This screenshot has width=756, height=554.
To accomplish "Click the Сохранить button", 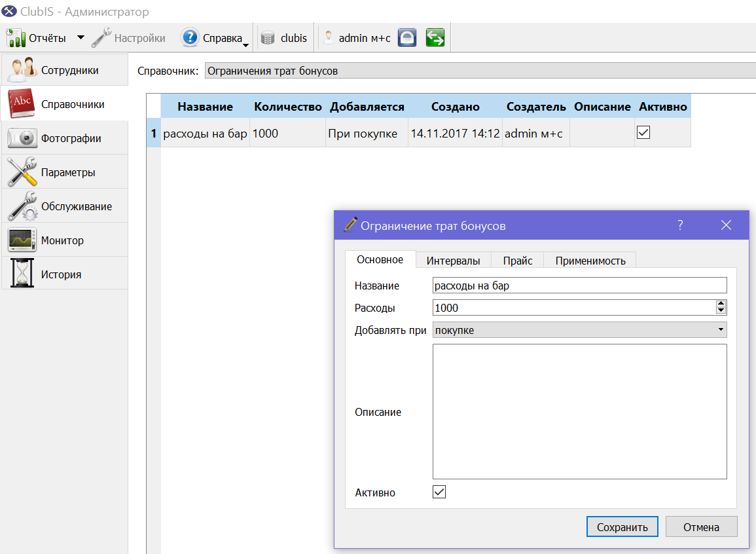I will 622,527.
